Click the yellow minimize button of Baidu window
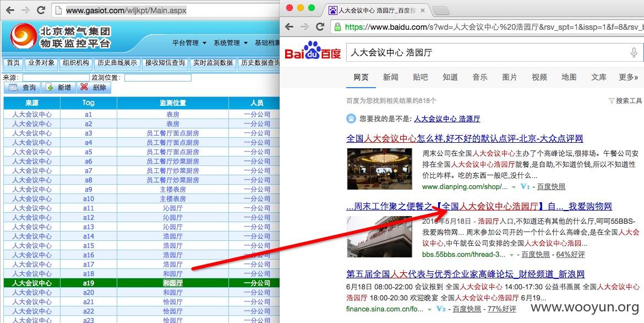This screenshot has height=323, width=644. tap(300, 8)
